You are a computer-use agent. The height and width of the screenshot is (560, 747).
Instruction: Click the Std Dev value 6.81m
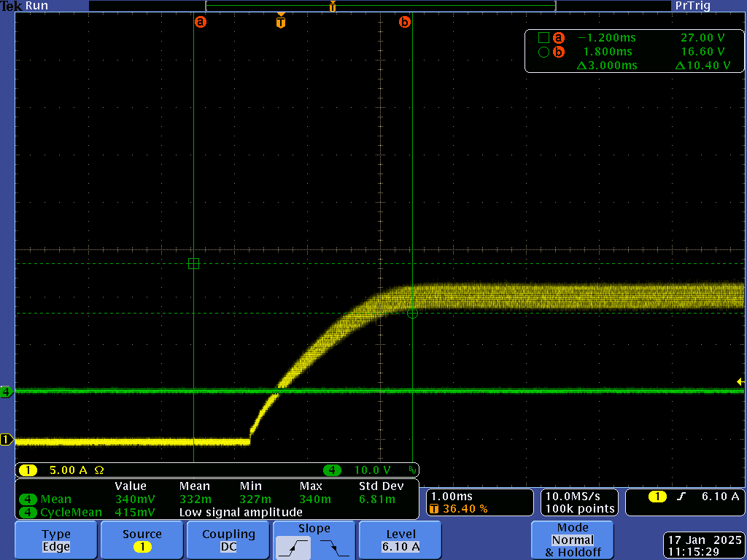coord(377,499)
